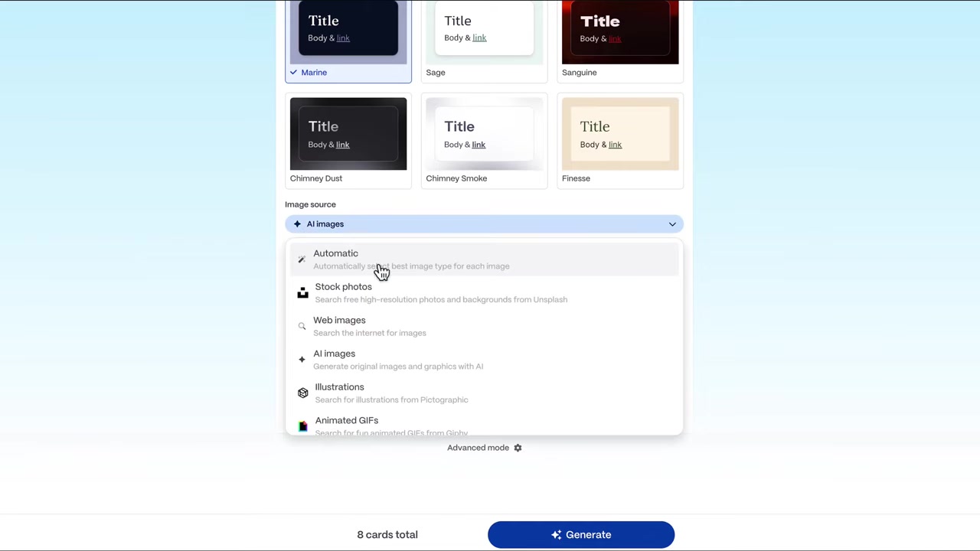
Task: Click the '8 cards total' text
Action: tap(387, 535)
